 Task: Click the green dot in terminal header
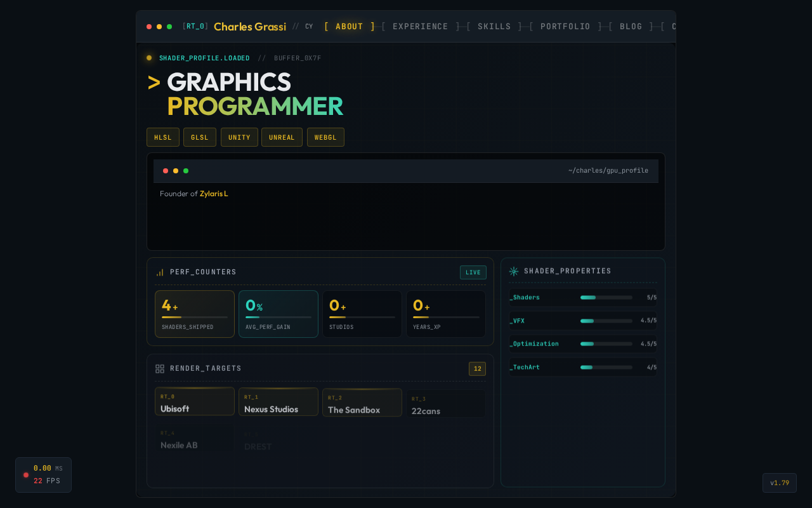(x=186, y=171)
